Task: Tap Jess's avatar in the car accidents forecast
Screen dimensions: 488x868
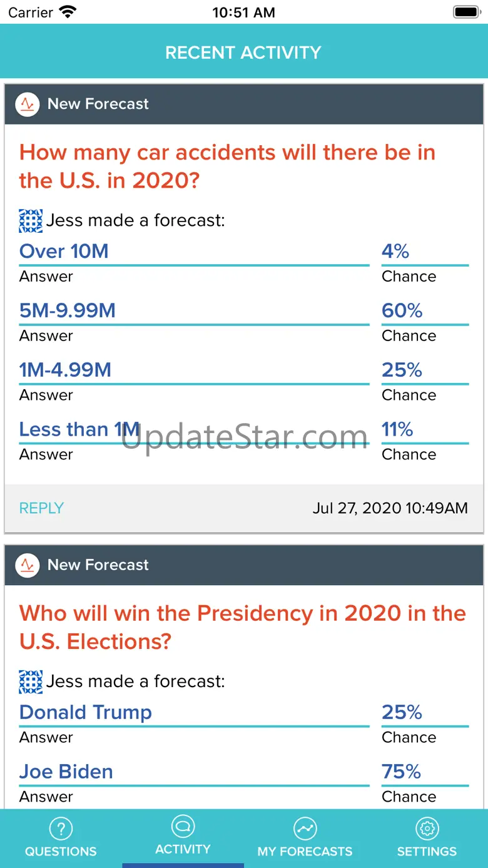Action: [31, 221]
